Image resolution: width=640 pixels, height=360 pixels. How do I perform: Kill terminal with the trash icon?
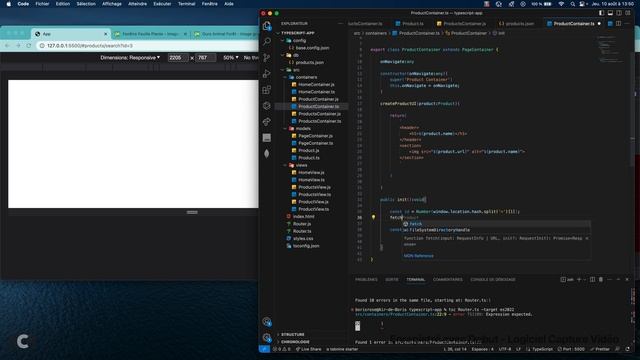tap(601, 280)
